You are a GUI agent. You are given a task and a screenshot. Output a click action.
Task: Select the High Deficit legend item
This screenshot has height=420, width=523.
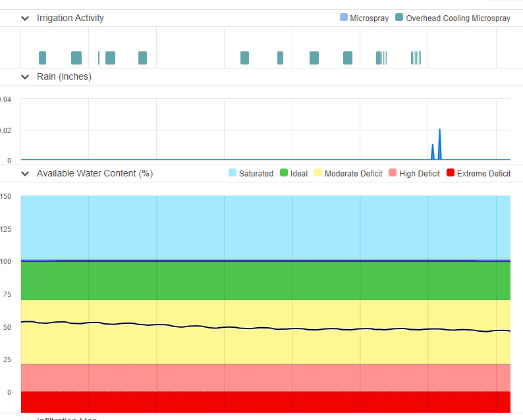click(x=414, y=174)
